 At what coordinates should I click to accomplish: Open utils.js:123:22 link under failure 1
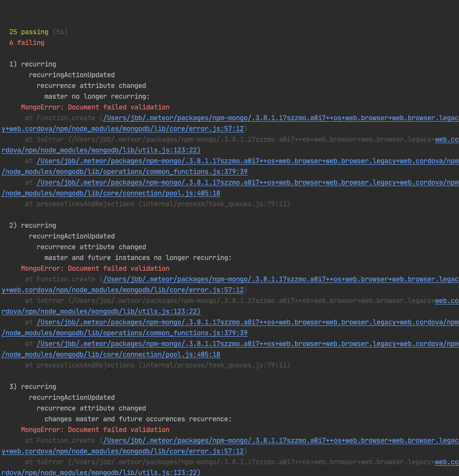(101, 150)
